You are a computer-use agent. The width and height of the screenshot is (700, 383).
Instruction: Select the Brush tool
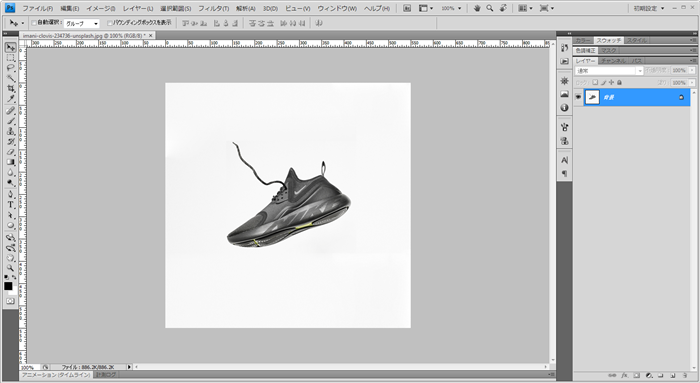(11, 121)
